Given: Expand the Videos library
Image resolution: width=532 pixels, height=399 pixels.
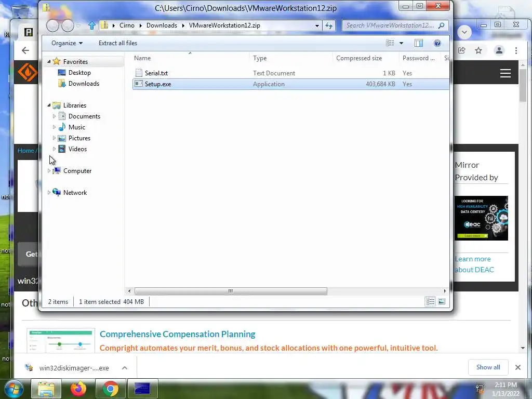Looking at the screenshot, I should click(x=54, y=149).
